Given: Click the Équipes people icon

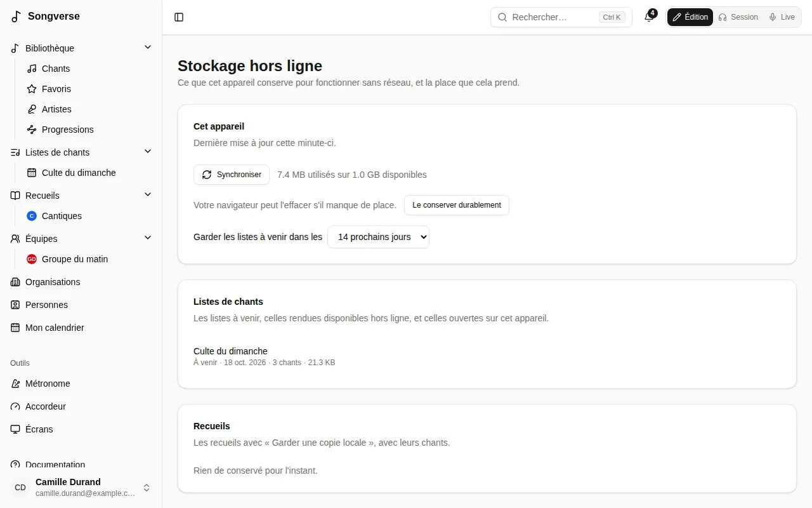Looking at the screenshot, I should (x=15, y=239).
